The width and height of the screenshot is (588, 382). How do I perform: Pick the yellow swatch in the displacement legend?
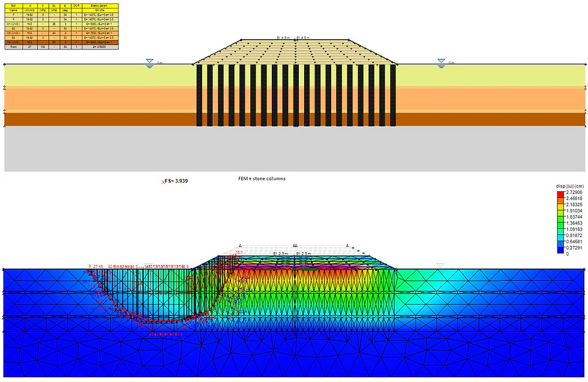point(560,207)
